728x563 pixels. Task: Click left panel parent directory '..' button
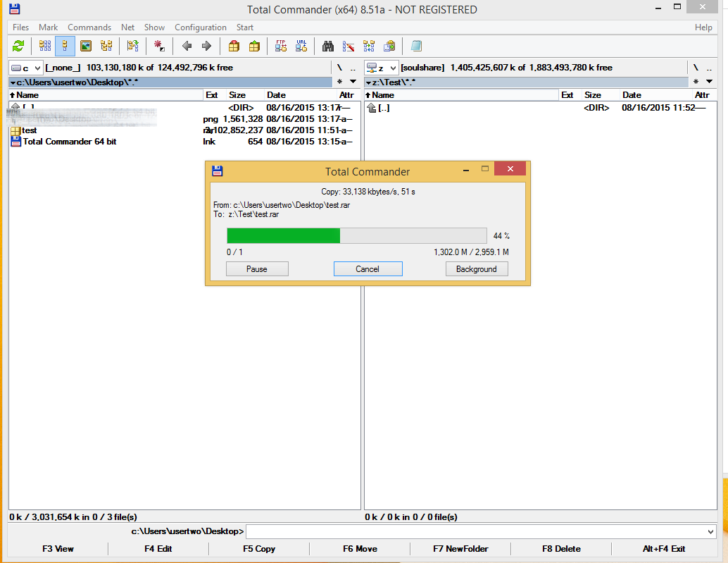click(x=353, y=68)
